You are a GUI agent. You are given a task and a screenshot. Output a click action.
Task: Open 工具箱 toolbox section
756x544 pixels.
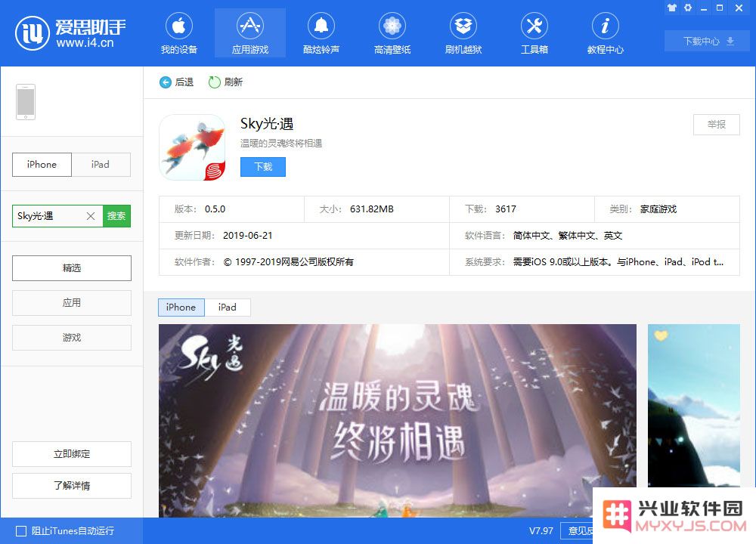click(x=534, y=33)
